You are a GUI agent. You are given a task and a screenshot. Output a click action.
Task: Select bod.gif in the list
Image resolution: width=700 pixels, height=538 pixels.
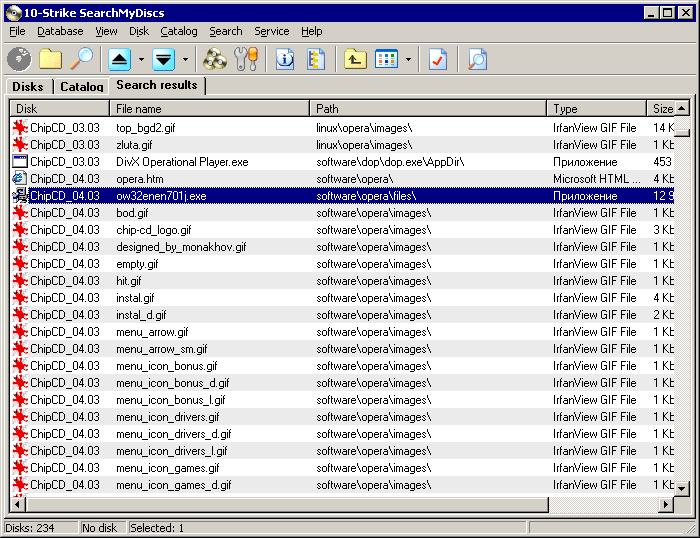pos(342,213)
